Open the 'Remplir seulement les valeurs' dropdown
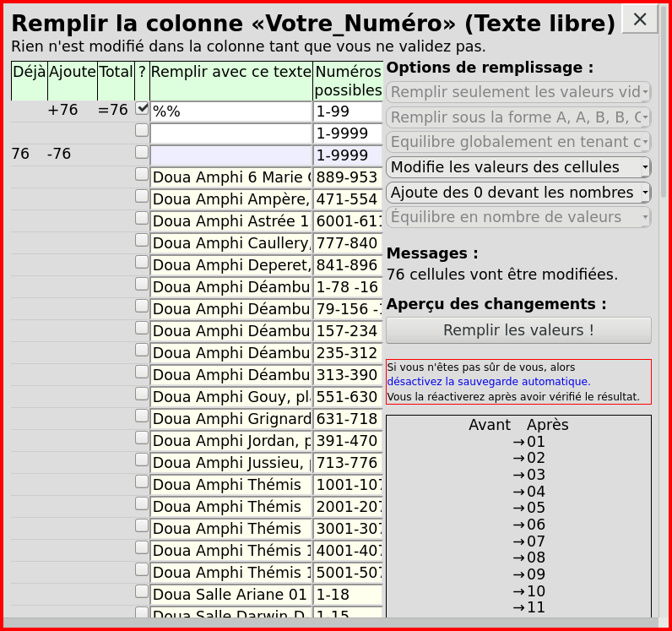This screenshot has width=672, height=631. (518, 92)
